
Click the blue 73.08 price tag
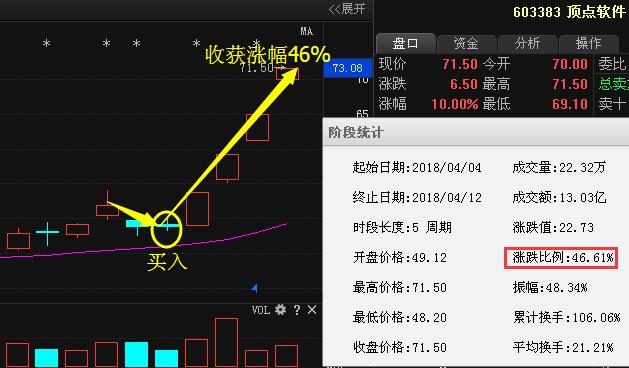click(x=347, y=68)
